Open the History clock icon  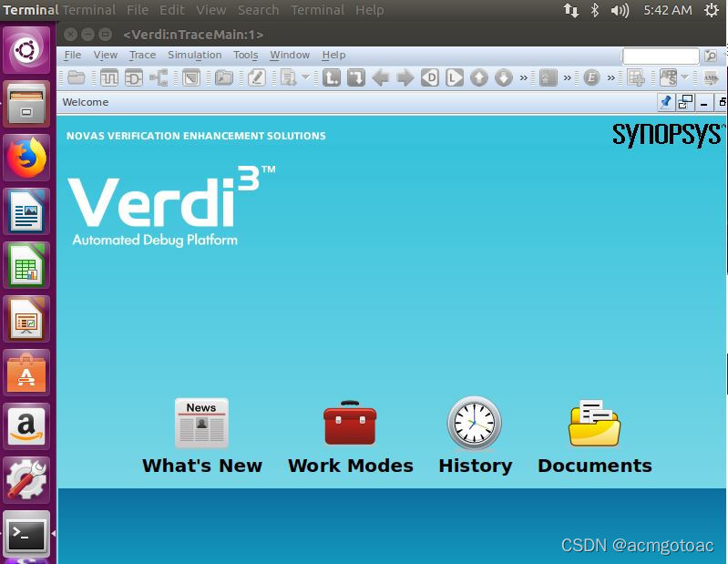[475, 423]
